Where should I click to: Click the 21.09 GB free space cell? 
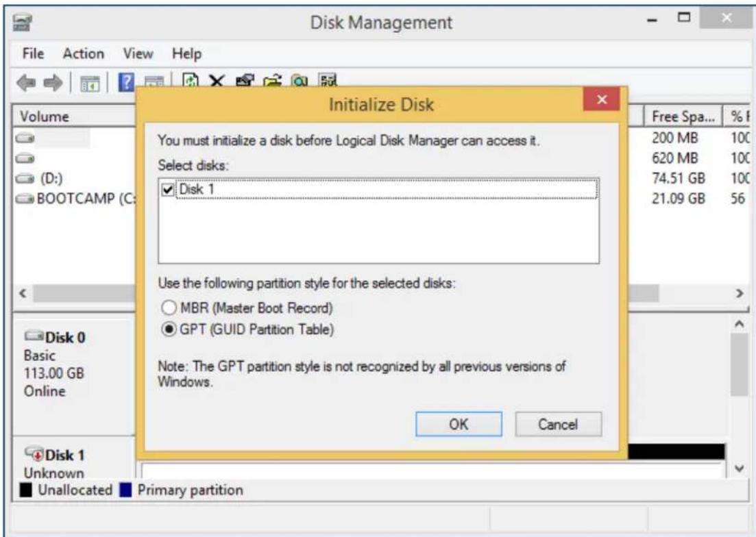679,199
